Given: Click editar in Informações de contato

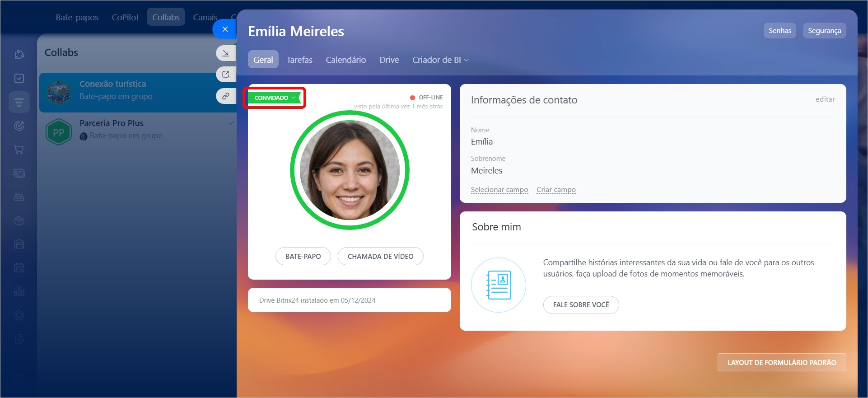Looking at the screenshot, I should click(x=825, y=99).
